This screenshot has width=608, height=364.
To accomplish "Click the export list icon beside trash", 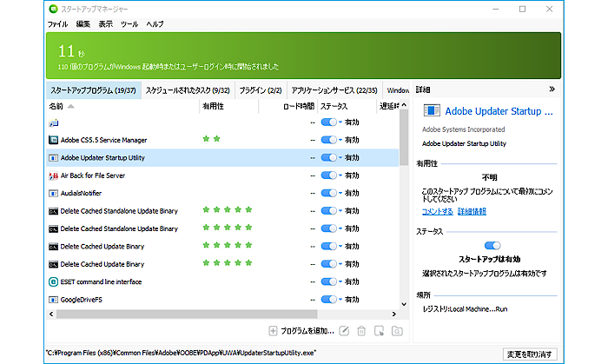I will [x=379, y=331].
